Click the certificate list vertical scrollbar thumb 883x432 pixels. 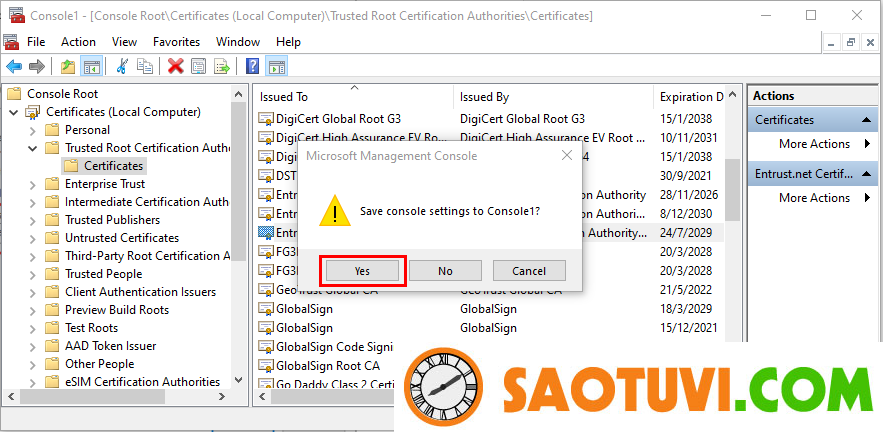tap(732, 189)
